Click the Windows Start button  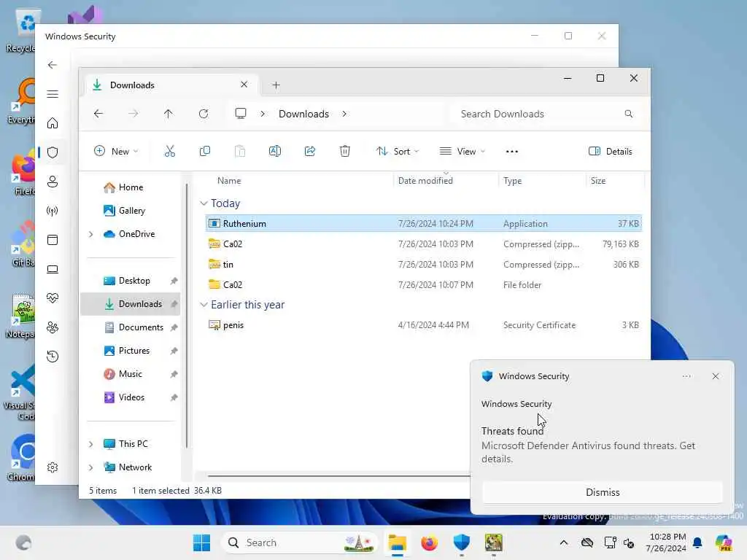[x=201, y=542]
